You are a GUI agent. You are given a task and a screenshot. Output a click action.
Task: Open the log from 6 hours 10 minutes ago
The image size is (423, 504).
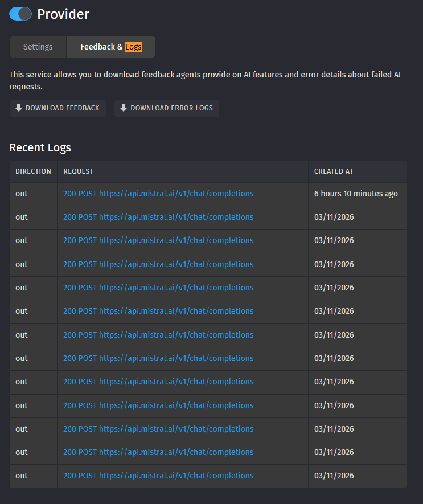158,194
